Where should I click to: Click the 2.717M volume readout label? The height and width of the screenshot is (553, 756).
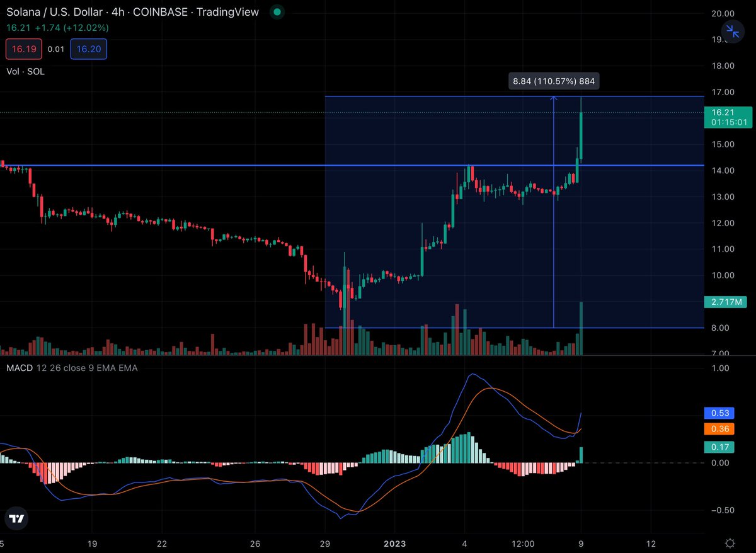(725, 302)
